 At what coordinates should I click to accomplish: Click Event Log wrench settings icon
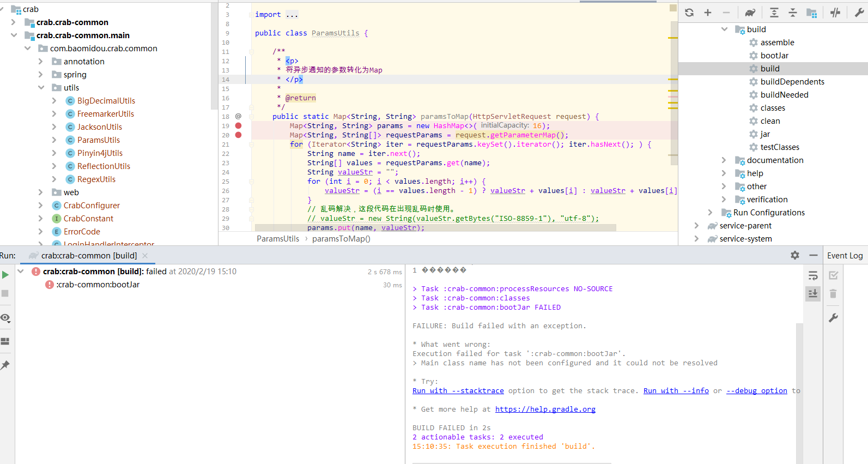click(x=833, y=317)
